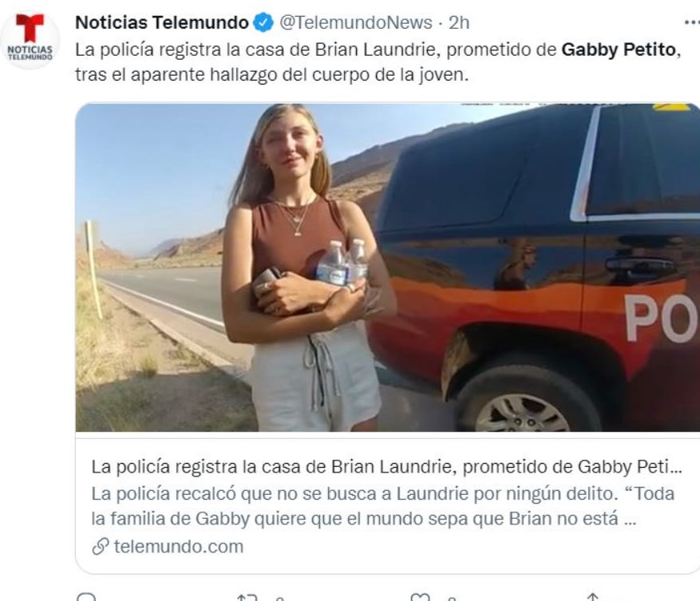
Task: Click the police vehicle in the photo
Action: tap(536, 268)
